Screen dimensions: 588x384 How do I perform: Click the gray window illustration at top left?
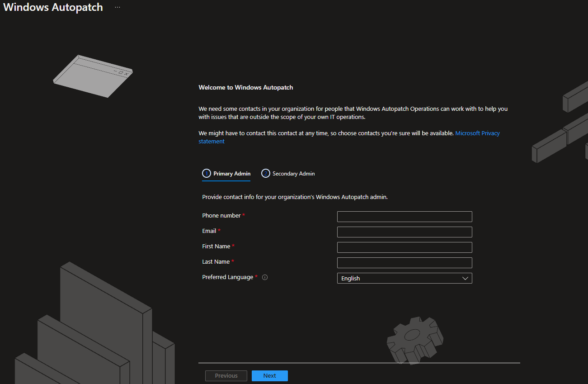pos(93,76)
